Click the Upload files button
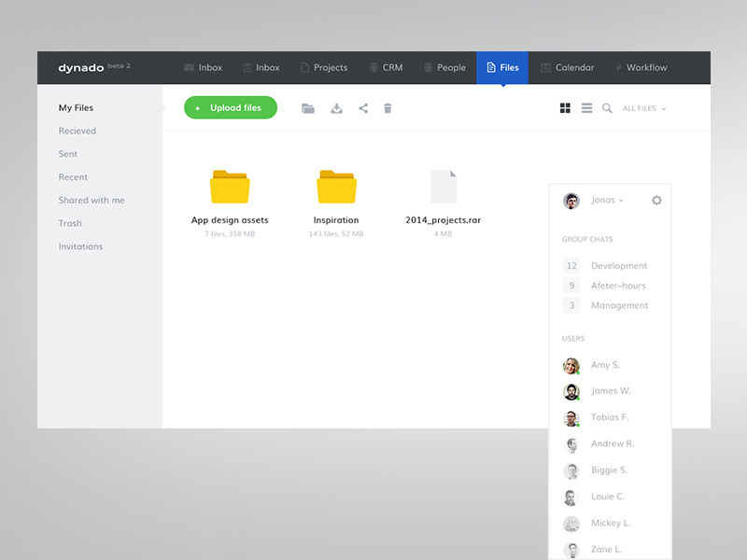The width and height of the screenshot is (747, 560). (231, 107)
